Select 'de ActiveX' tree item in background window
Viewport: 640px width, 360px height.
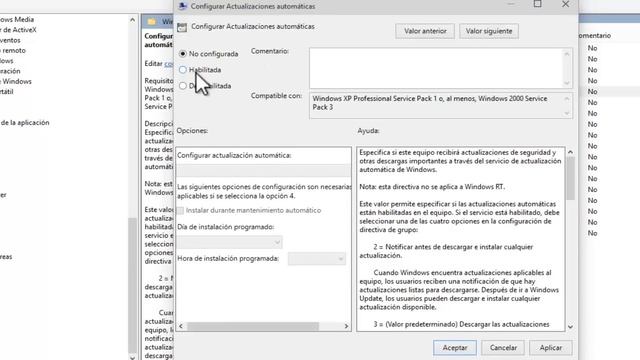(x=18, y=30)
